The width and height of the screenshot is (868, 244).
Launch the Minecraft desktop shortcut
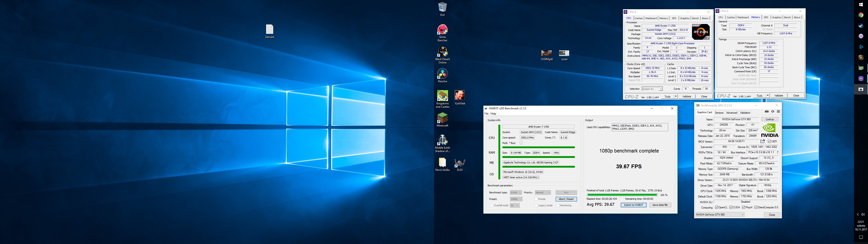(442, 120)
